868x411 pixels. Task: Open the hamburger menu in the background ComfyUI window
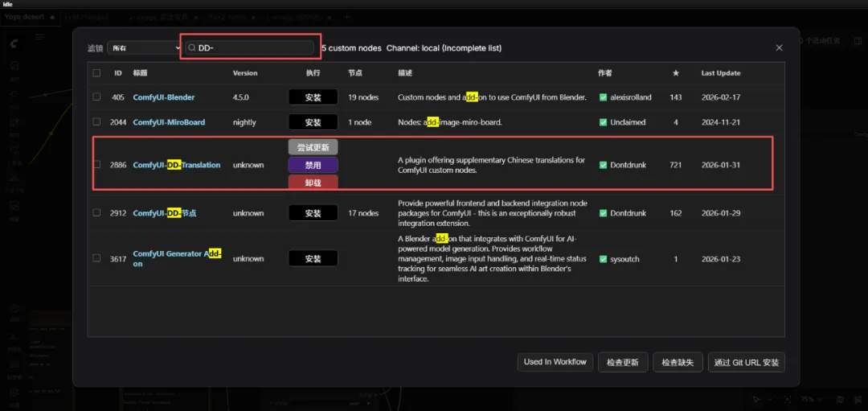click(x=39, y=37)
